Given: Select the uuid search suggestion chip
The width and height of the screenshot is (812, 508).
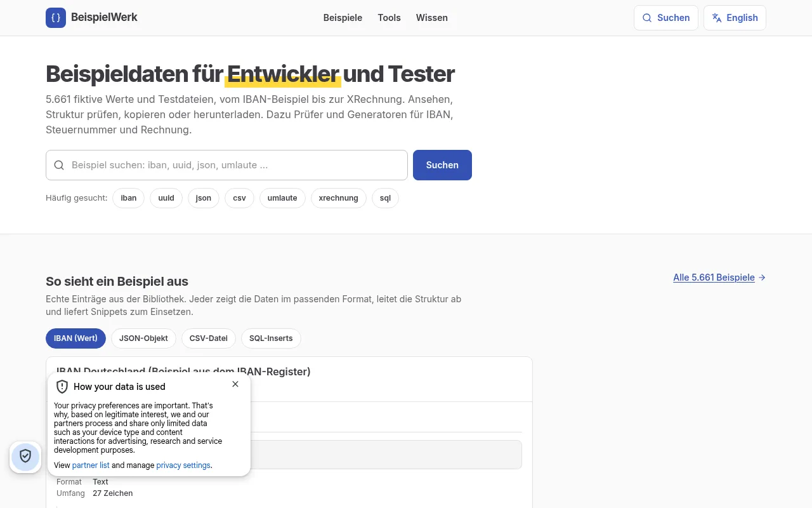Looking at the screenshot, I should coord(166,198).
